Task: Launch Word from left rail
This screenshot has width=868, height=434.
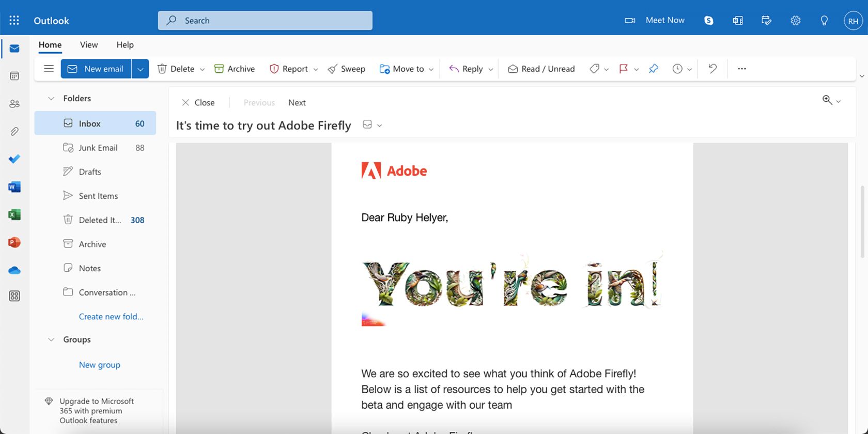Action: pos(14,187)
